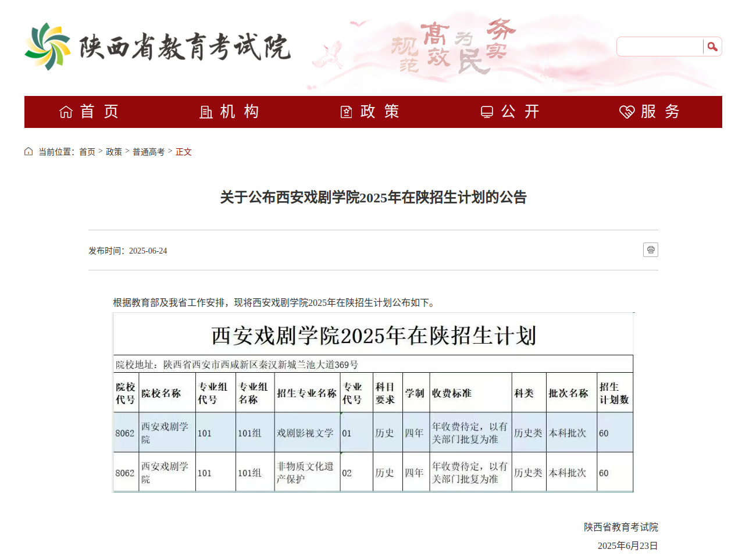Open the 服务 navigation menu item
The image size is (742, 560).
pyautogui.click(x=650, y=112)
